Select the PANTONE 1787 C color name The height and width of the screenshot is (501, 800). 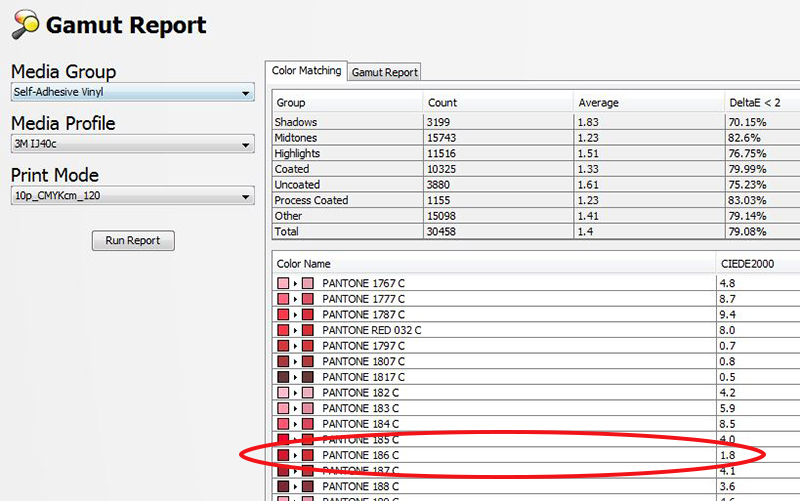click(363, 315)
